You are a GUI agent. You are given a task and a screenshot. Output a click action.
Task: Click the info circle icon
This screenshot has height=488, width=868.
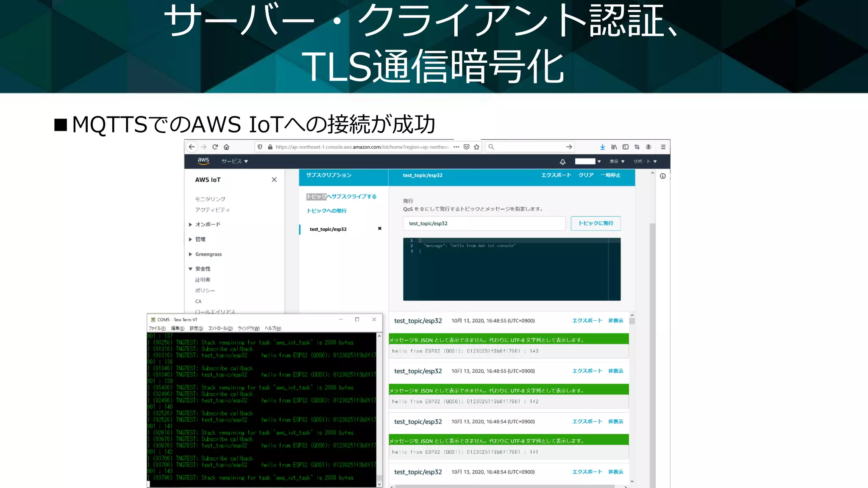pyautogui.click(x=663, y=176)
